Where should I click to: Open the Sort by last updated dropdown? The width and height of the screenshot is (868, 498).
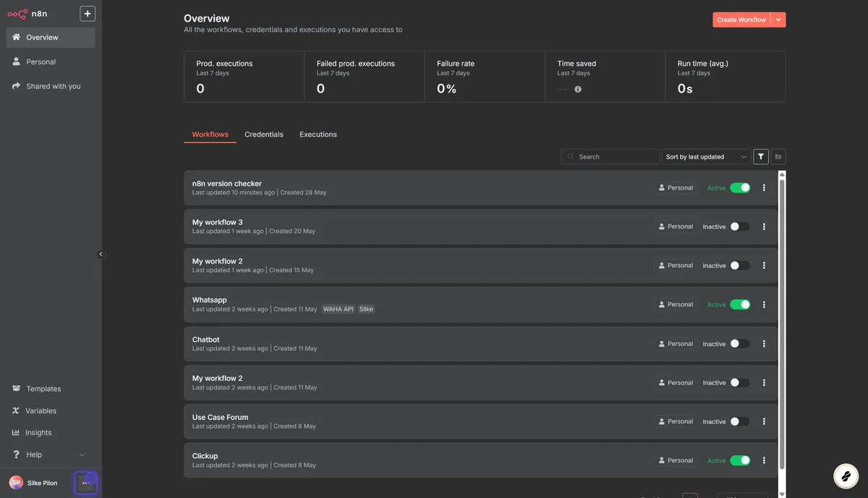pyautogui.click(x=706, y=156)
